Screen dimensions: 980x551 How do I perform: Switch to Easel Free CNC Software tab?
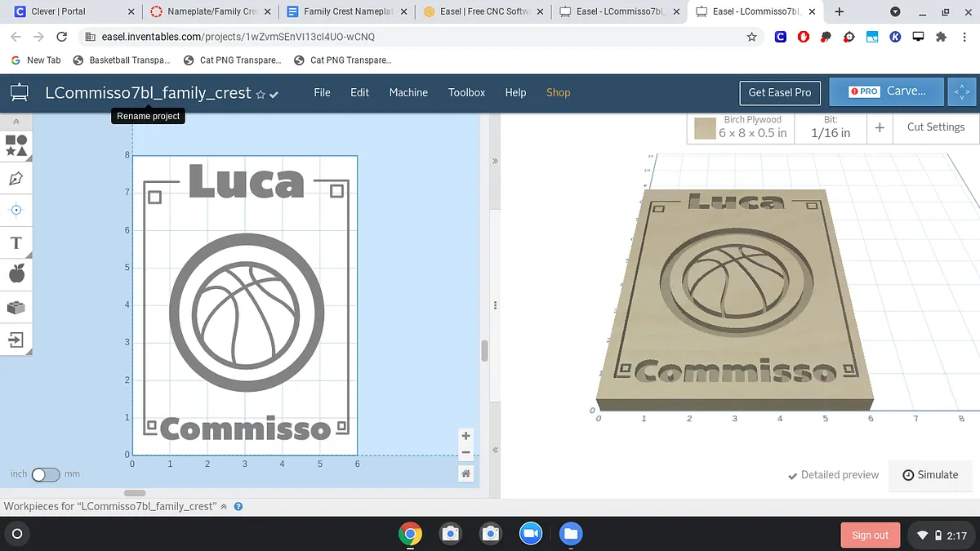coord(483,11)
